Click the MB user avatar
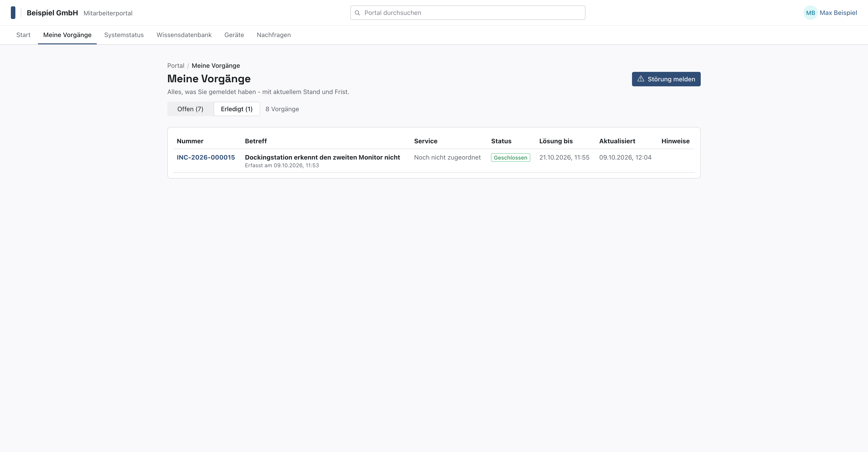868x452 pixels. point(810,13)
